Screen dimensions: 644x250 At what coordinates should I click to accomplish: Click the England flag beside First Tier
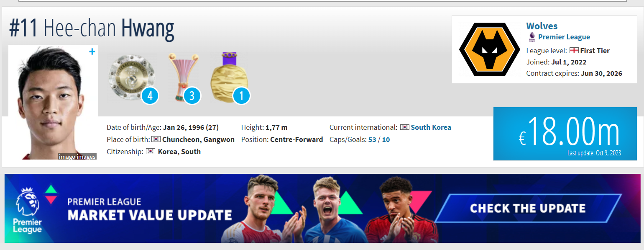574,50
